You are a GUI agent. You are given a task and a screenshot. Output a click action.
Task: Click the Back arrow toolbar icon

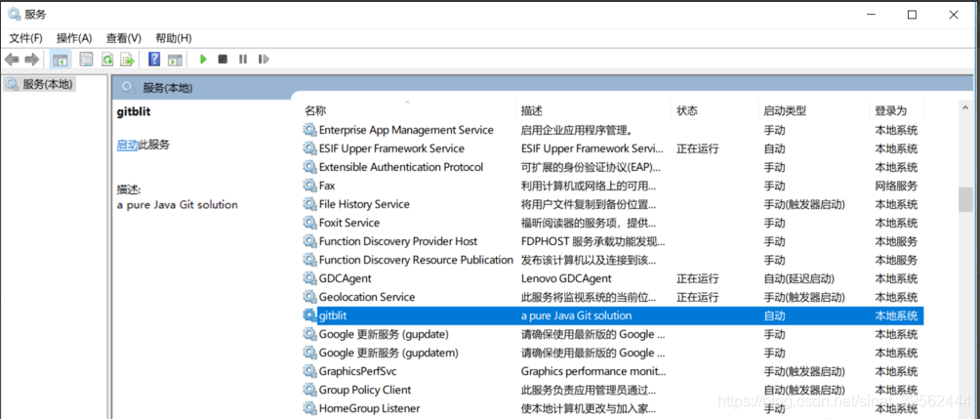[x=12, y=60]
